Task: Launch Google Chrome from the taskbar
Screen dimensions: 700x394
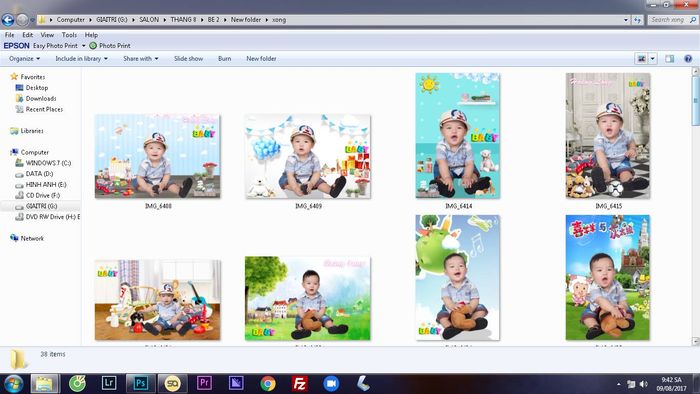Action: tap(268, 384)
